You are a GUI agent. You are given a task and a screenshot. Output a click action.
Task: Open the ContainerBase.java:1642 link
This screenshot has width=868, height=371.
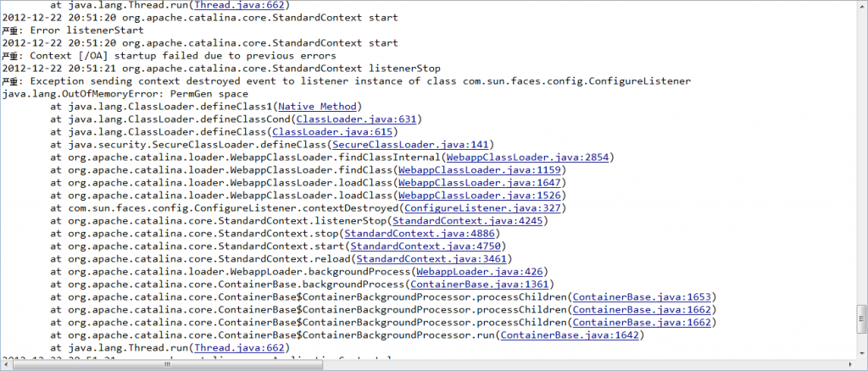click(x=570, y=335)
